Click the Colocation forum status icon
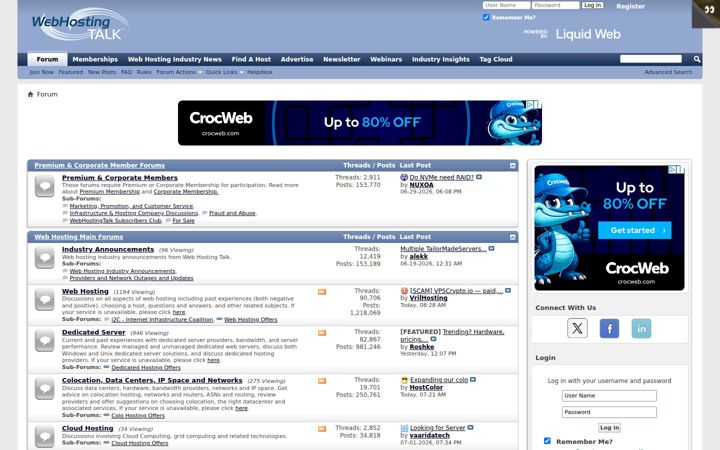720x450 pixels. [x=45, y=389]
